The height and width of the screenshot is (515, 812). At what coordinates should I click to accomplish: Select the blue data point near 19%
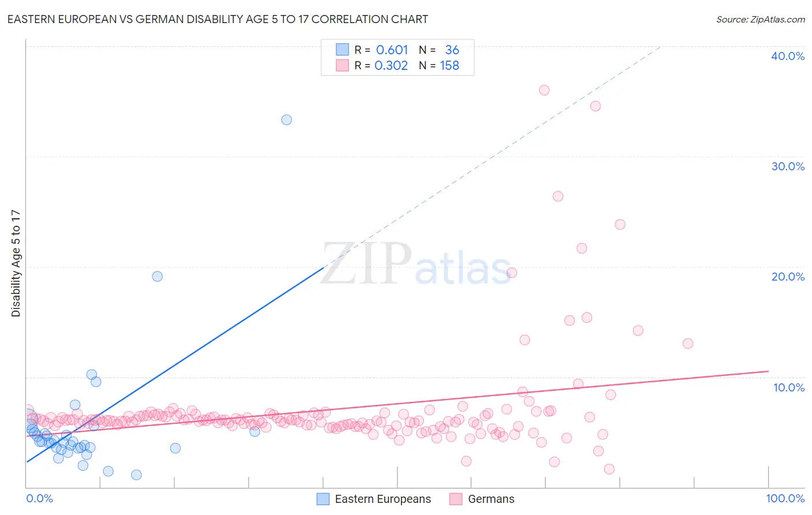coord(157,277)
